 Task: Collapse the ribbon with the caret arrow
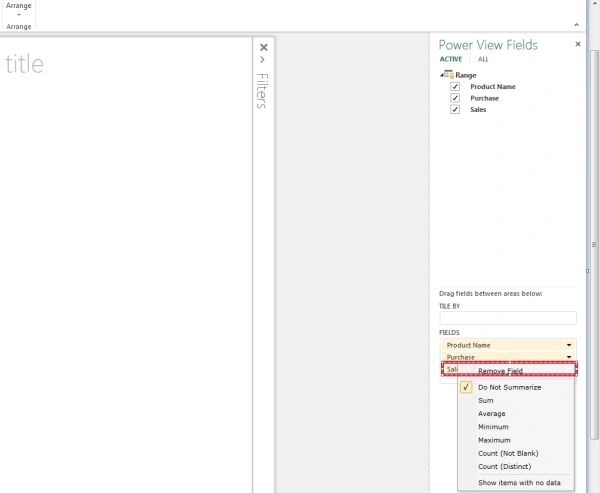click(x=576, y=25)
